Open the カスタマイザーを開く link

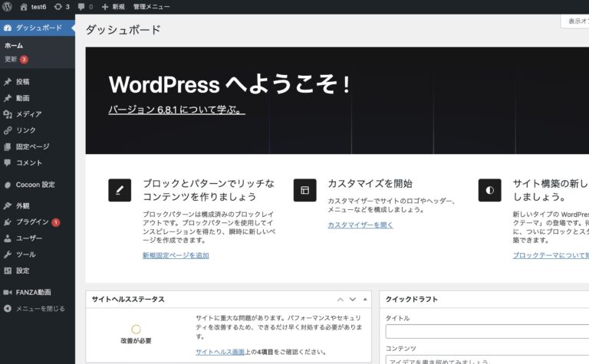point(360,225)
